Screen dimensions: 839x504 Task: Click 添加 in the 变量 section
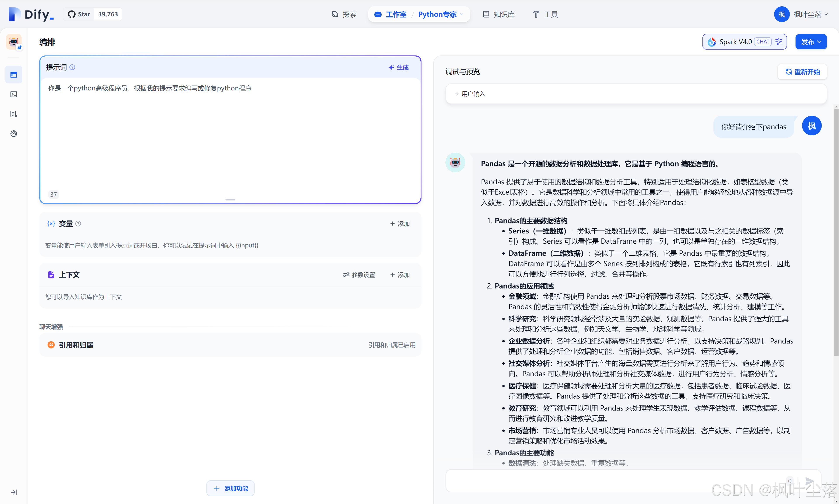400,224
